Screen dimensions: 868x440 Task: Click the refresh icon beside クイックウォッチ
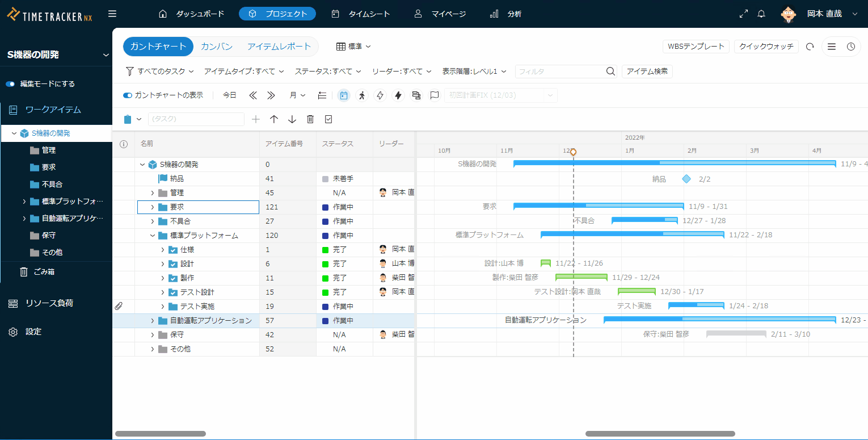810,47
